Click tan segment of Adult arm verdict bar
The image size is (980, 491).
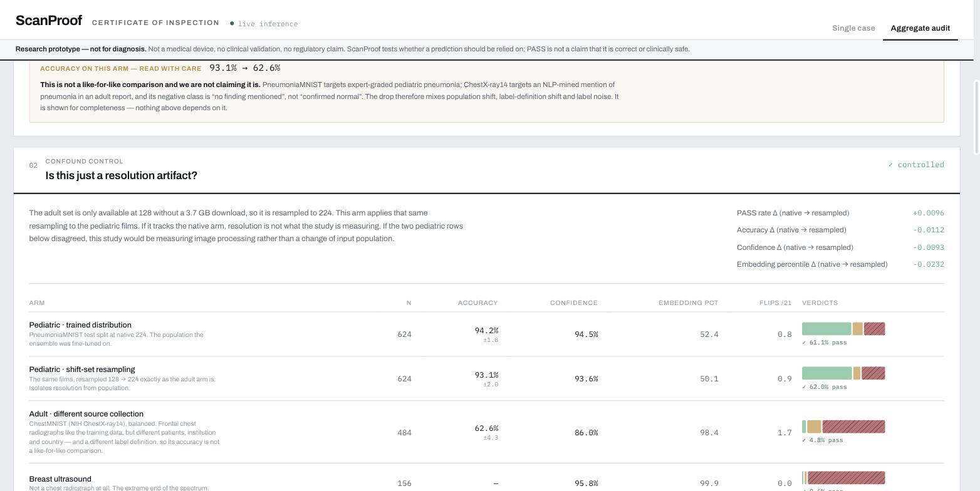[814, 426]
